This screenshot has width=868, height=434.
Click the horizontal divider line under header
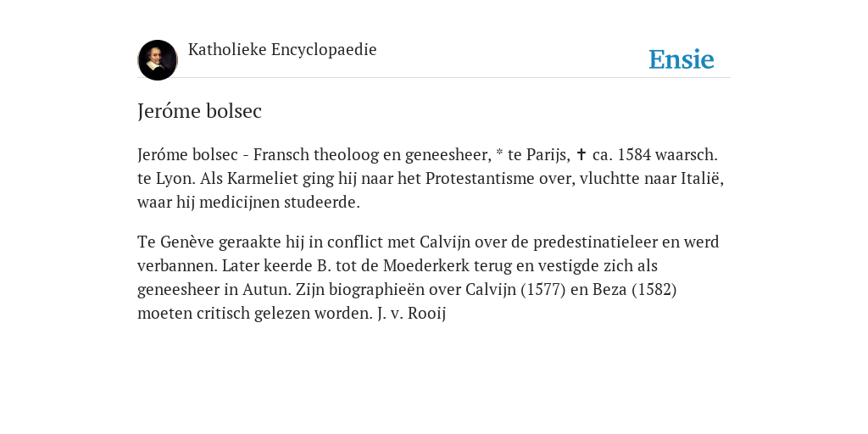(434, 77)
